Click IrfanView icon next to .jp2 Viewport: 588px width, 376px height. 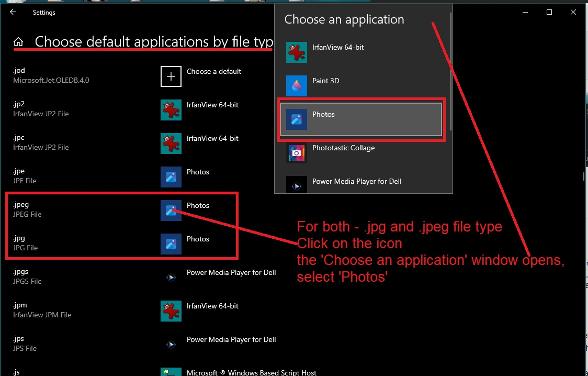(171, 110)
